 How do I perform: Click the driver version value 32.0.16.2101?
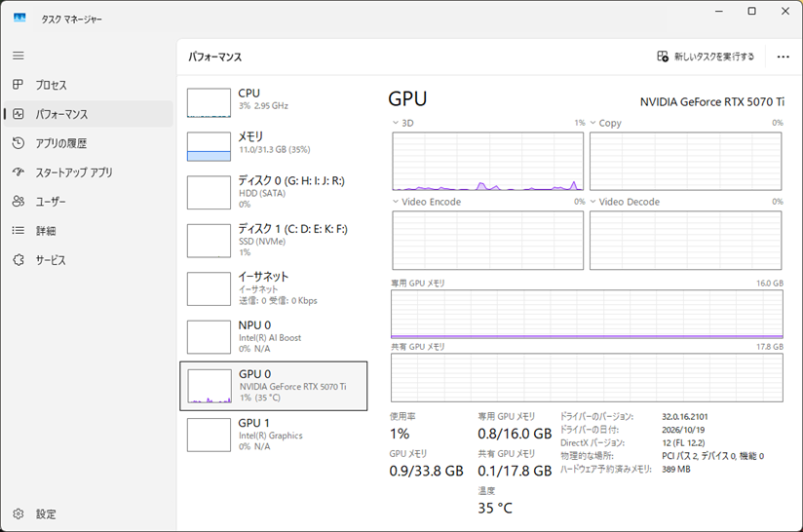685,417
